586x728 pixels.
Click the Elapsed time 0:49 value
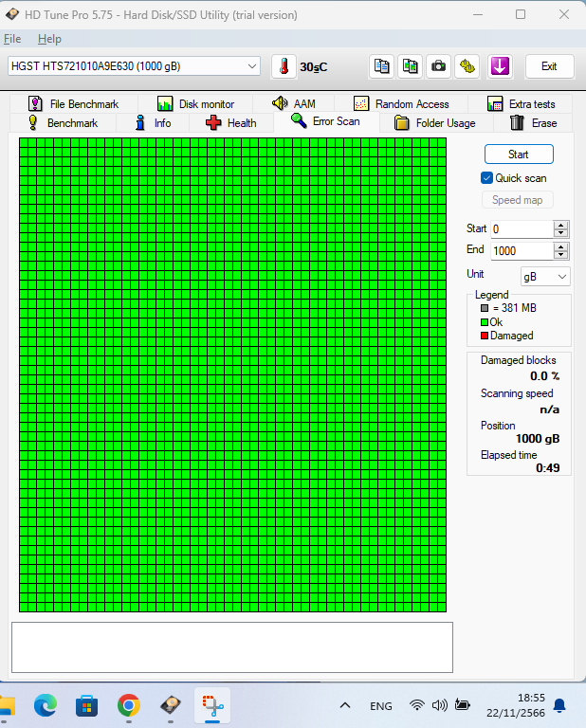pos(548,468)
